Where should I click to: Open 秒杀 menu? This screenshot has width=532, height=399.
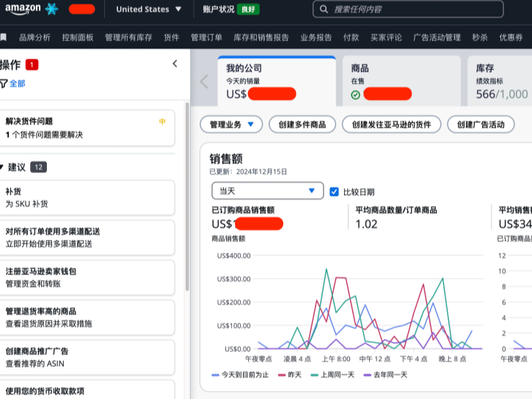[480, 37]
